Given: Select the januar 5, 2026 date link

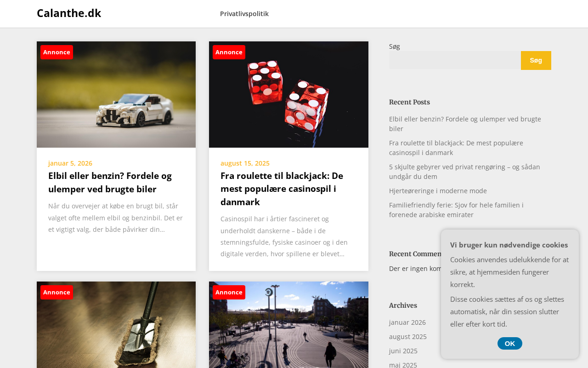Looking at the screenshot, I should 70,163.
